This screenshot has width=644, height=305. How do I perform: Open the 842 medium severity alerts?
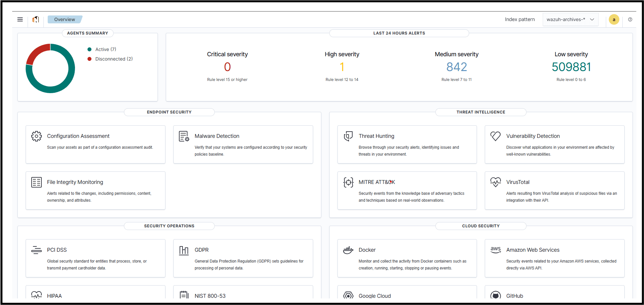[457, 67]
